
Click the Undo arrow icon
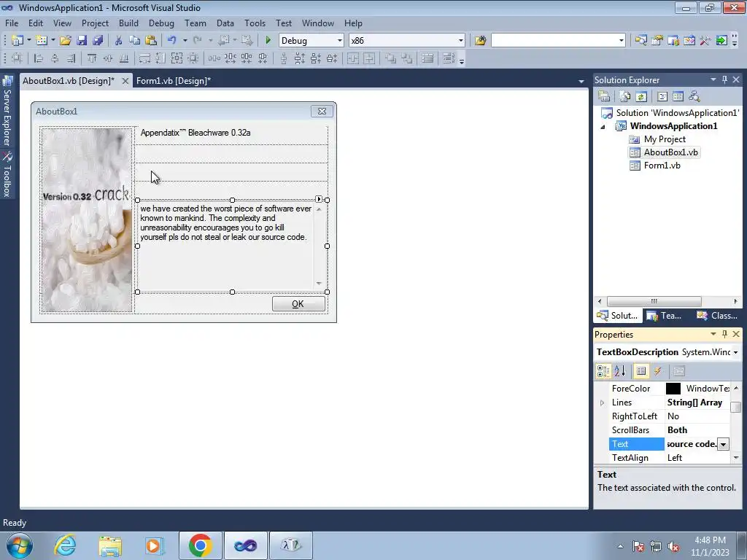tap(172, 41)
